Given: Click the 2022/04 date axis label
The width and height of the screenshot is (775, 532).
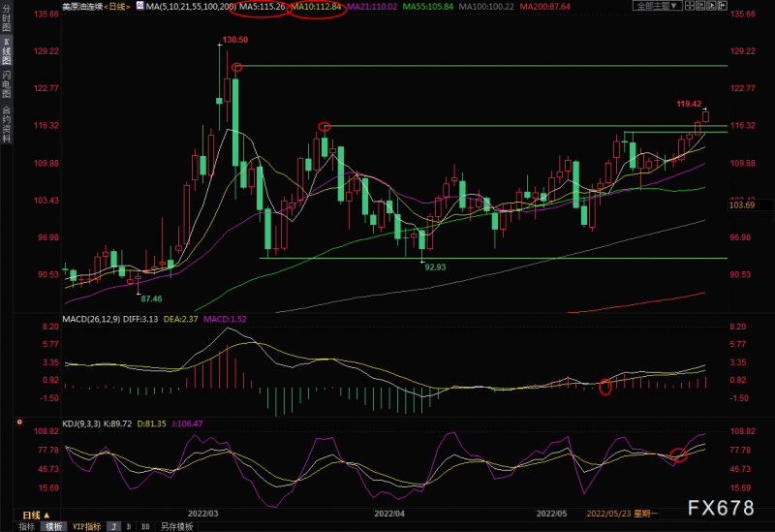Looking at the screenshot, I should [x=389, y=514].
